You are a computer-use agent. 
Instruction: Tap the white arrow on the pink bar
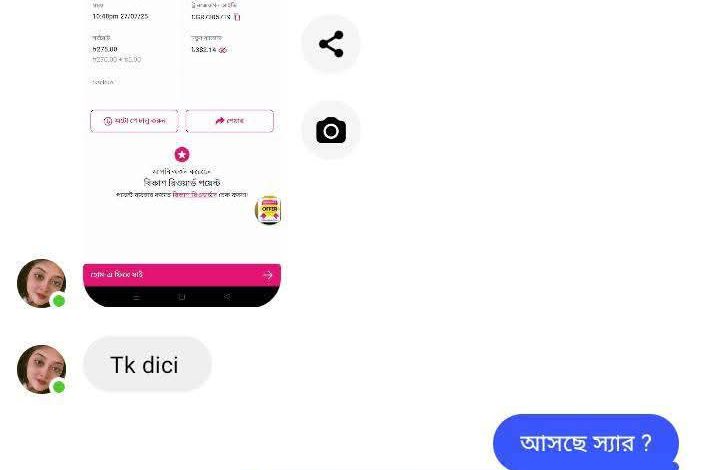coord(267,275)
